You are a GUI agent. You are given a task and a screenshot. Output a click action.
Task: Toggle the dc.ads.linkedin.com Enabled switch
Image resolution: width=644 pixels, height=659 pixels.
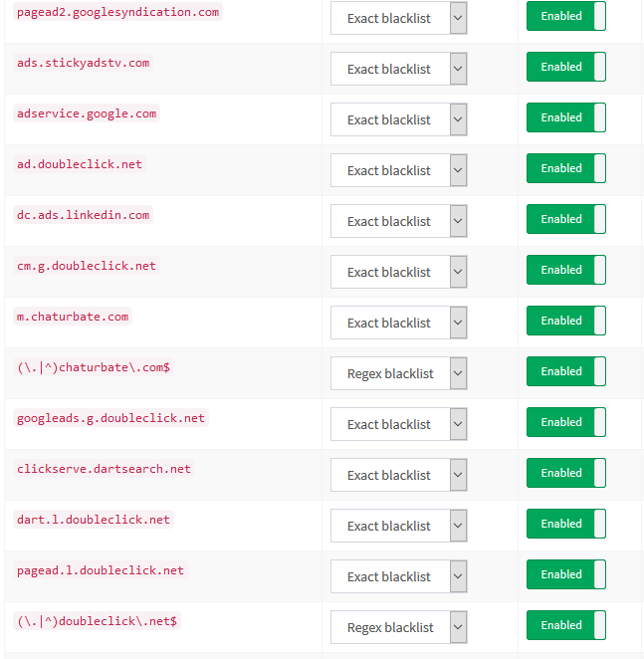(565, 220)
